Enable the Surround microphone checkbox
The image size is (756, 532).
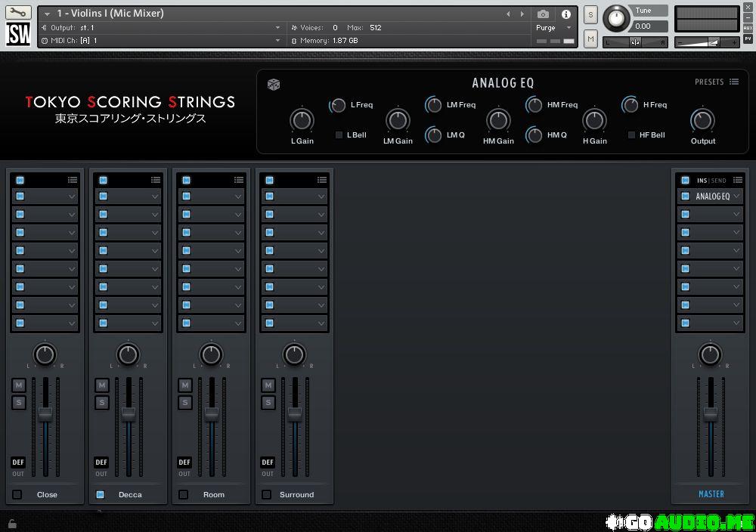click(267, 494)
